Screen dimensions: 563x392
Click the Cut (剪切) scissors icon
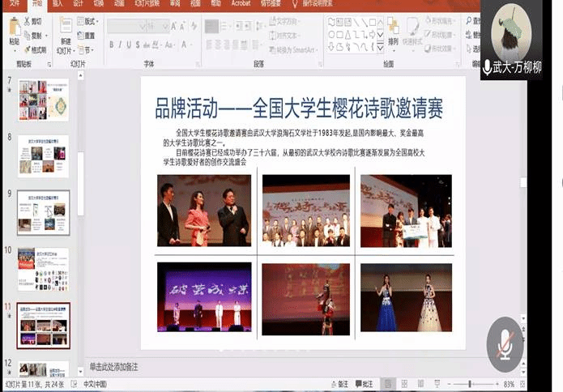pos(27,21)
